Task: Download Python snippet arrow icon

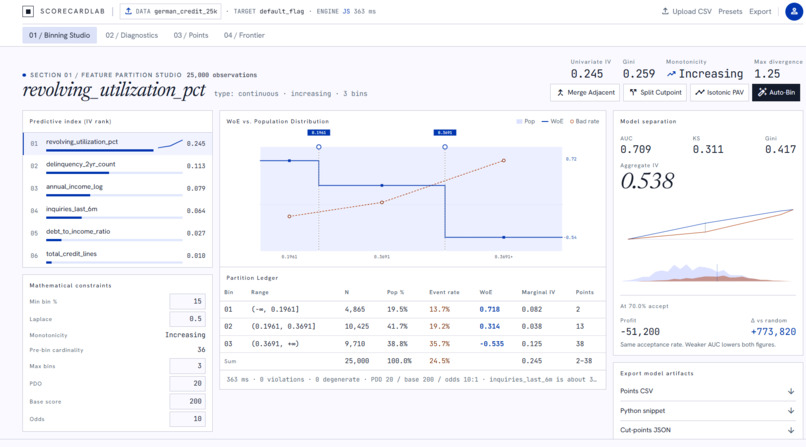Action: (x=791, y=411)
